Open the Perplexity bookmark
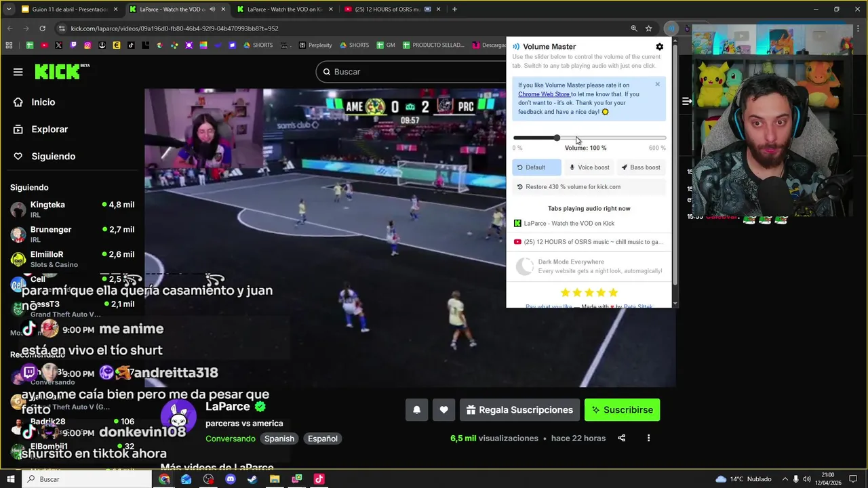Image resolution: width=868 pixels, height=488 pixels. coord(315,45)
